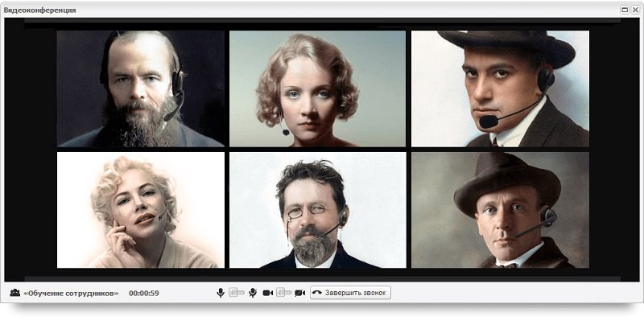Maximize the Видеоконференция window
The image size is (644, 329).
pyautogui.click(x=625, y=10)
